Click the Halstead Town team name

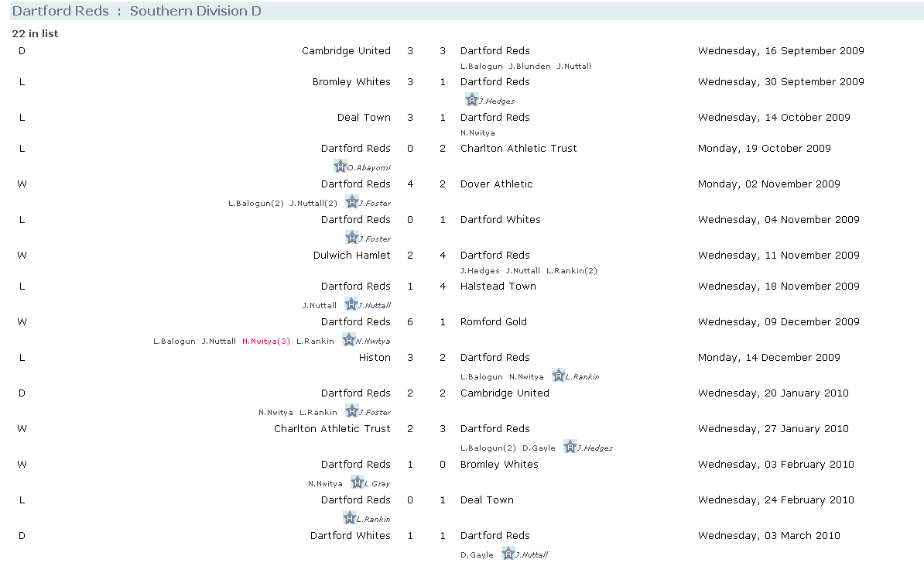coord(498,287)
